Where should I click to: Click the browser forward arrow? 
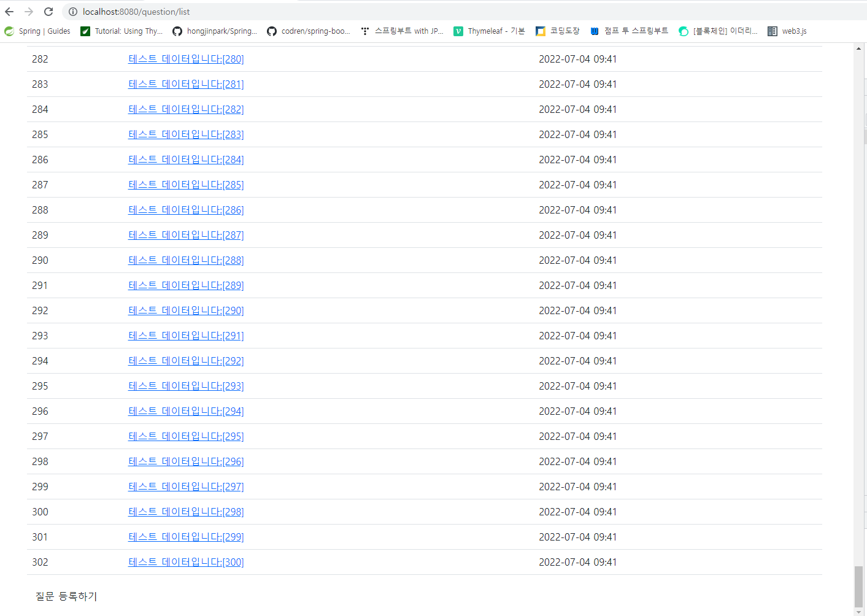(x=29, y=12)
